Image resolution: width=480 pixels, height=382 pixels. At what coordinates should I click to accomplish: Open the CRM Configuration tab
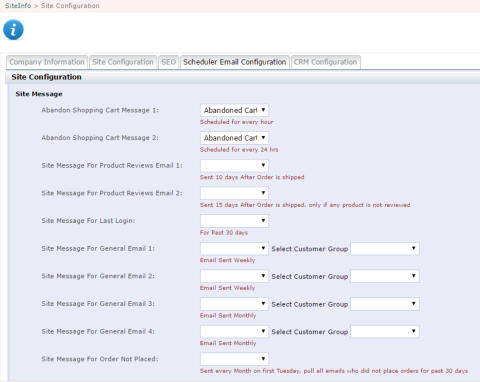click(325, 62)
